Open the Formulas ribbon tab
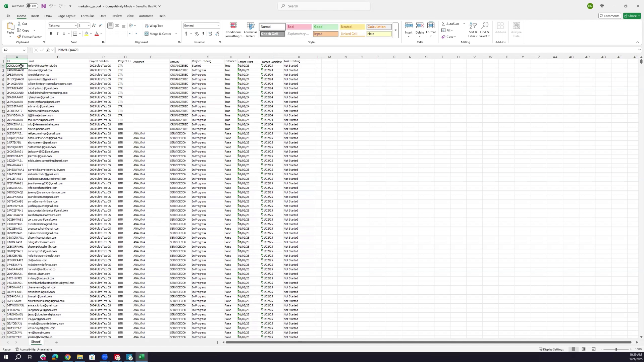 (x=87, y=16)
